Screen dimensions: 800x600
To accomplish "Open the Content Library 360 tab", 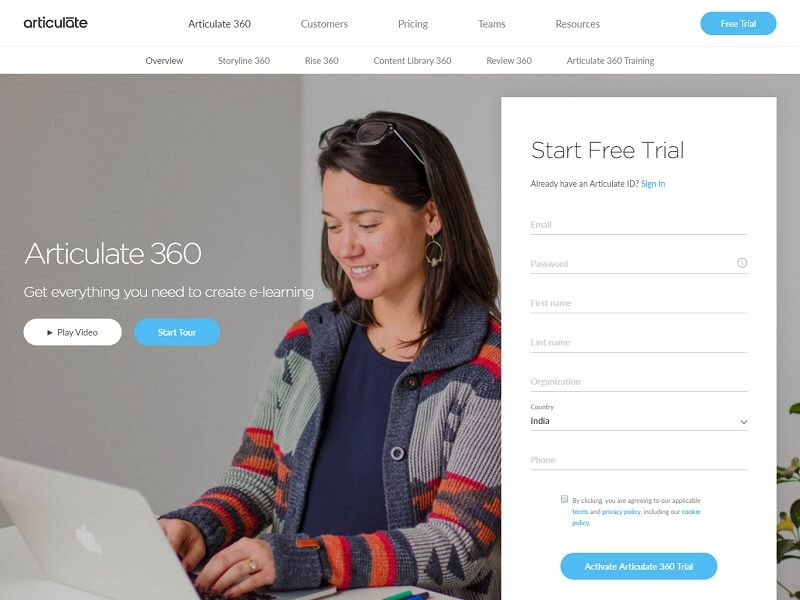I will click(x=412, y=61).
